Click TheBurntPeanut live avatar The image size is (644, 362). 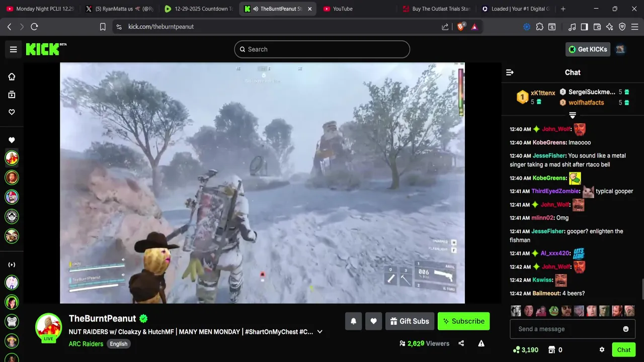pyautogui.click(x=48, y=327)
